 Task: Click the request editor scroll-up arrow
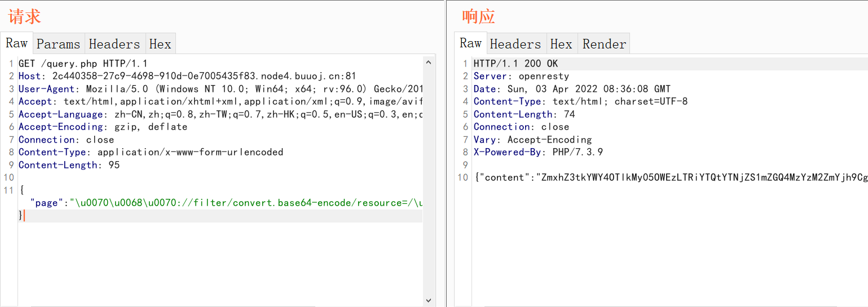[x=429, y=62]
